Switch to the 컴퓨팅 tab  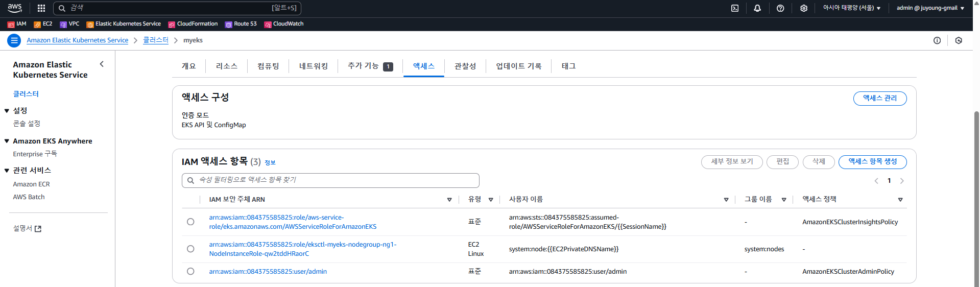[x=268, y=66]
